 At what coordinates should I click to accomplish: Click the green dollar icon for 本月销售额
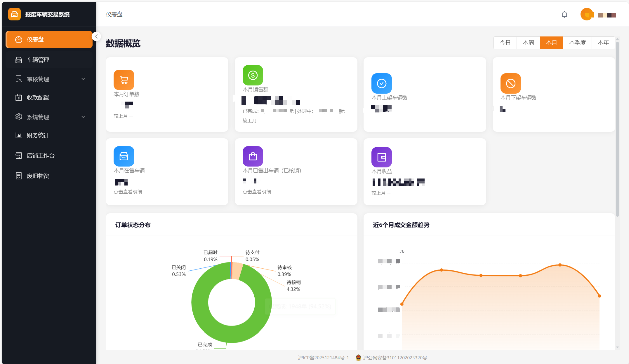(253, 75)
